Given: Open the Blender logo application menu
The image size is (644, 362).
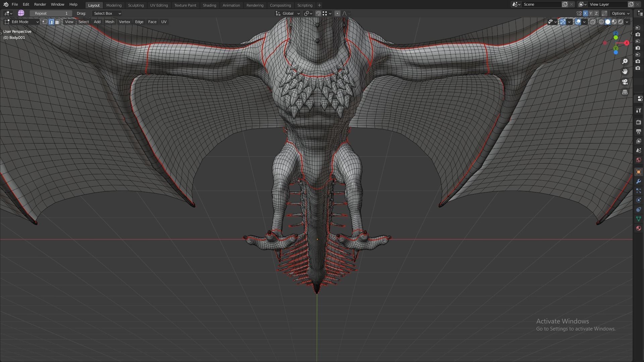Looking at the screenshot, I should tap(6, 4).
